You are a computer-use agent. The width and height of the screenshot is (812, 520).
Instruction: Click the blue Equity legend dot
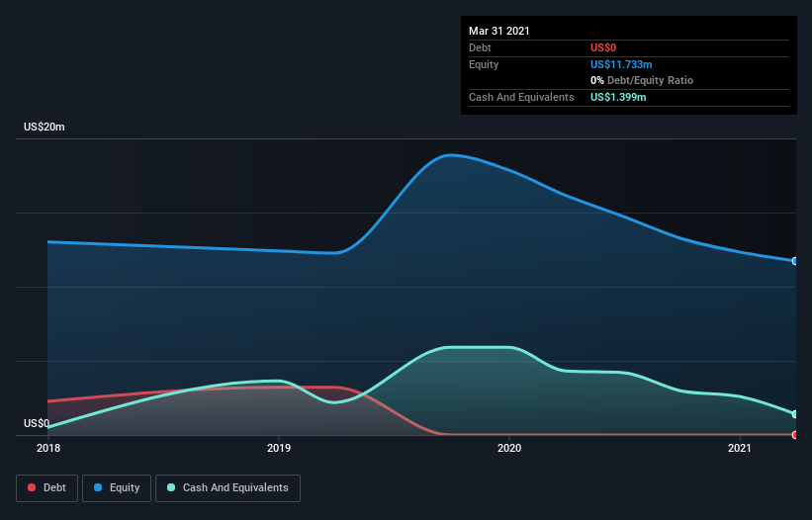[x=98, y=487]
